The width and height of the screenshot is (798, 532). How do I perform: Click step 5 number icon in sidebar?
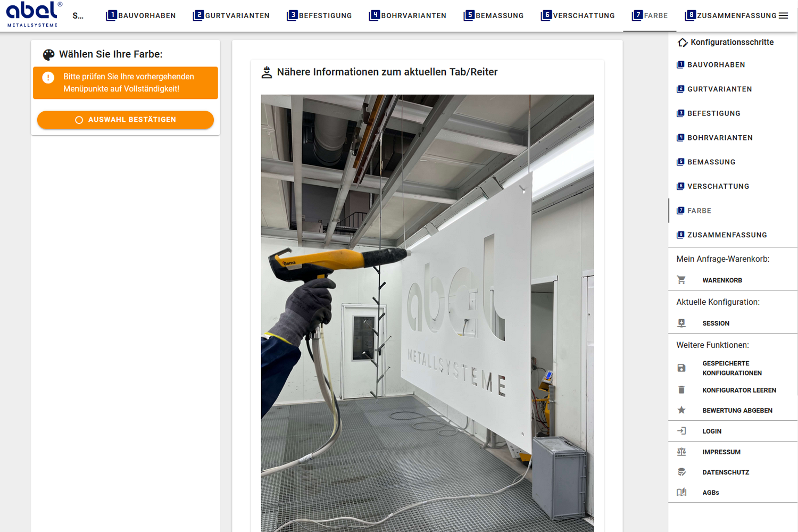[680, 162]
